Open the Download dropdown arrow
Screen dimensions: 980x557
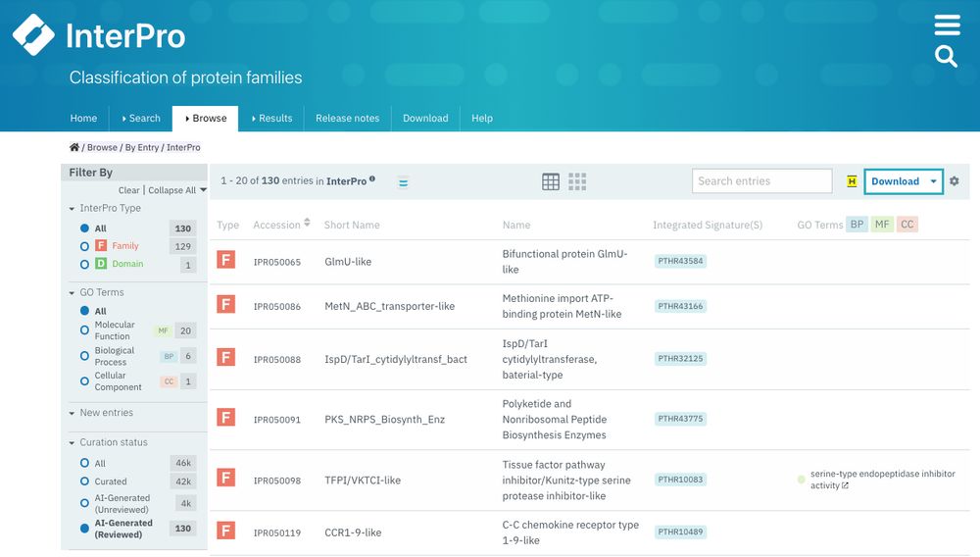coord(933,182)
